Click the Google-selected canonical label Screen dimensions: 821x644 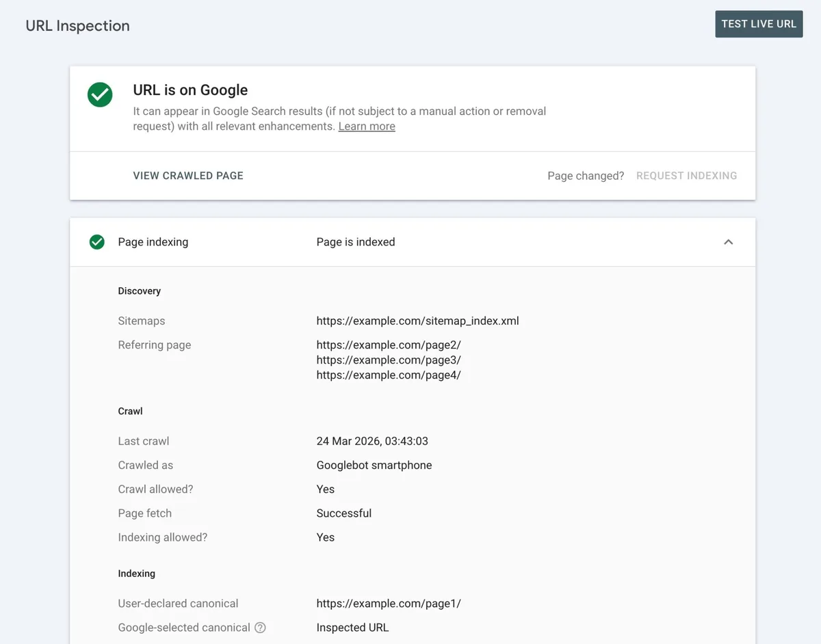click(184, 627)
